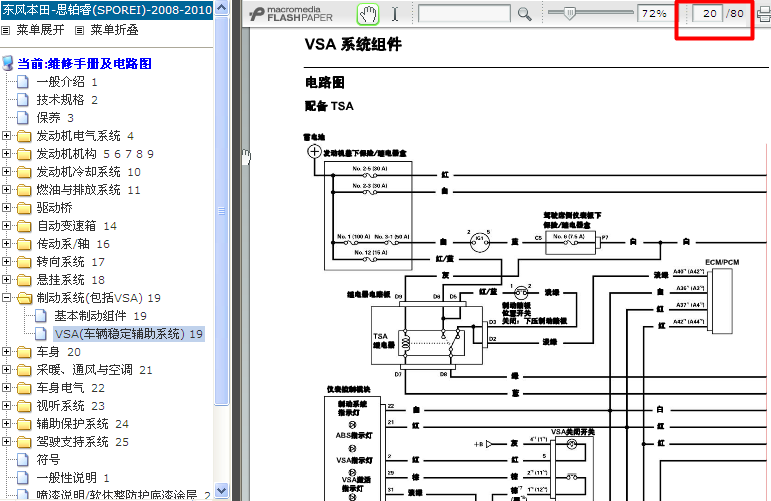Select the text selection I-beam tool

(395, 14)
